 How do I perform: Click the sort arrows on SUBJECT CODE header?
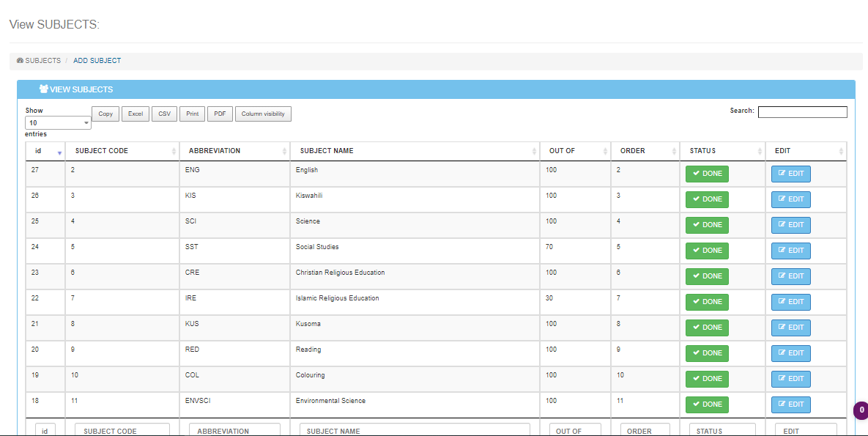click(174, 151)
